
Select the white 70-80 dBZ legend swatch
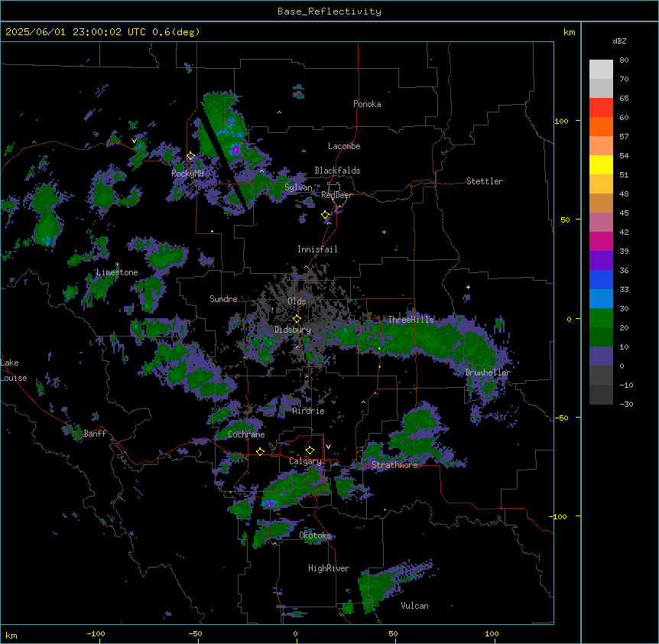click(x=601, y=70)
